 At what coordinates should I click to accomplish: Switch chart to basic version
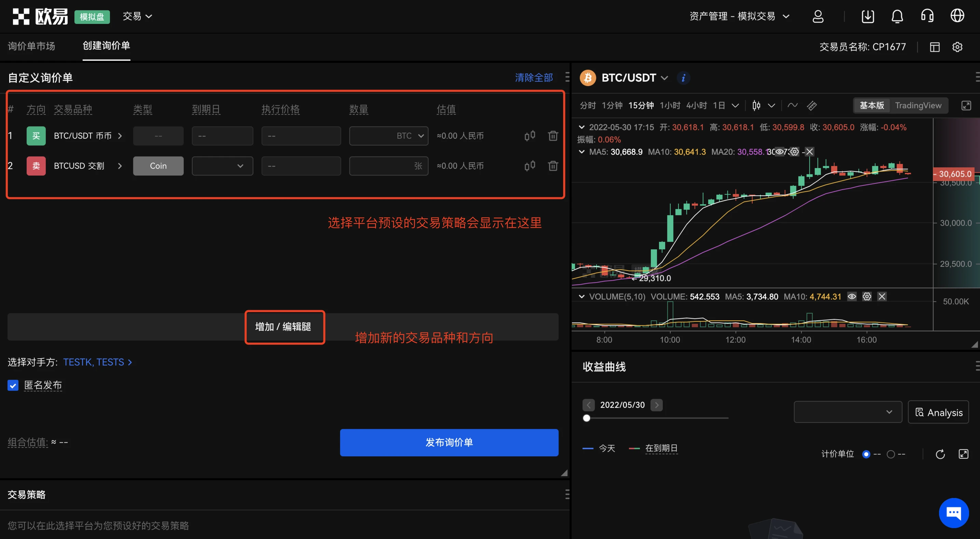click(871, 106)
